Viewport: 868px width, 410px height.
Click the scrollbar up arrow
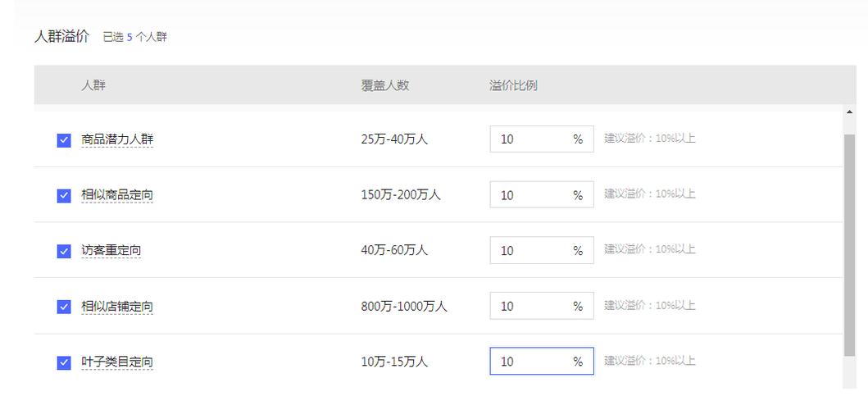click(x=850, y=112)
